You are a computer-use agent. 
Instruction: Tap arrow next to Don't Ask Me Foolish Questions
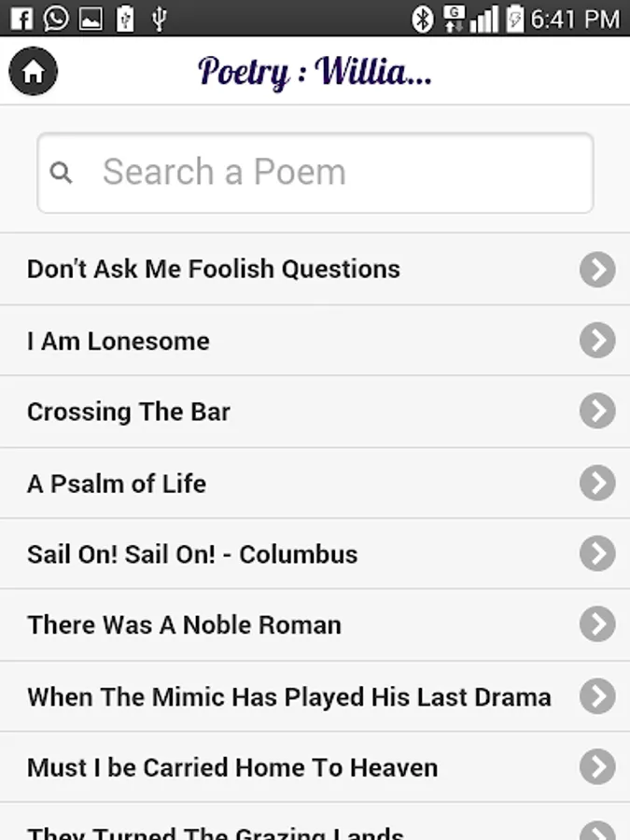(597, 270)
